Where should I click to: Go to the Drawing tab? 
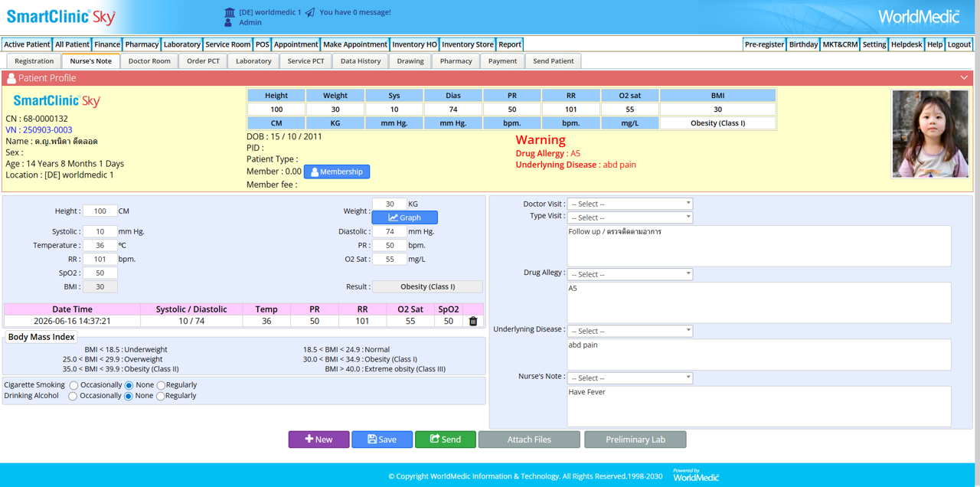click(x=410, y=61)
